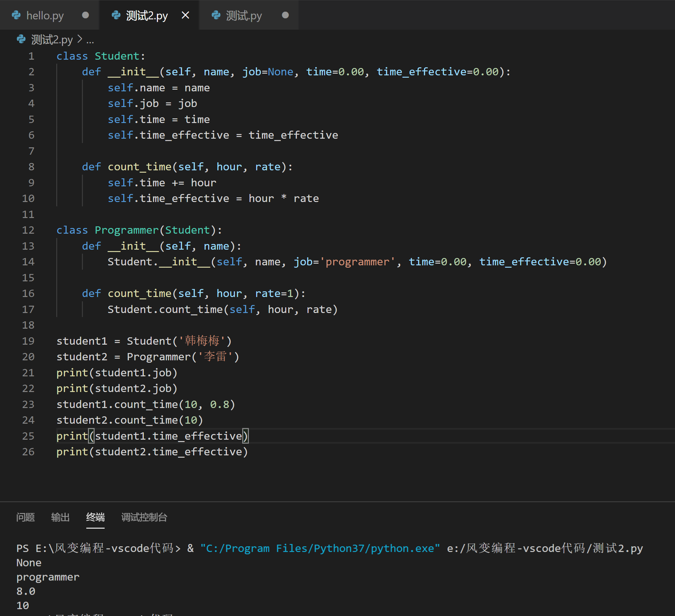Click 'print(student1.time_effective)' on line 25

152,436
